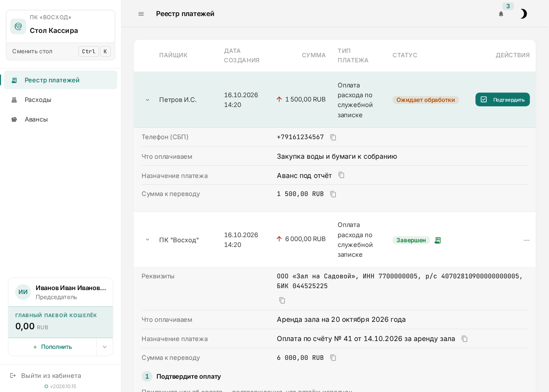Screen dimensions: 549x392
Task: Copy the 6 000,00 RUB transfer amount
Action: [333, 358]
